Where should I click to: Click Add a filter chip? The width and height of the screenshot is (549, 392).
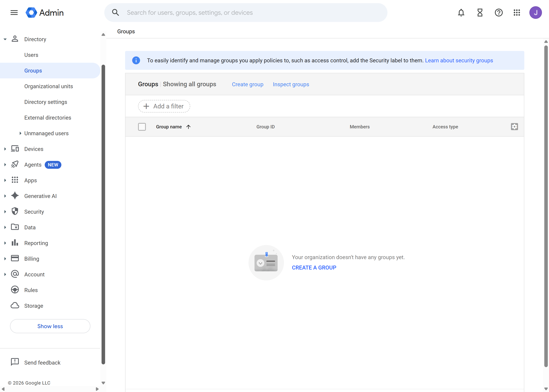[164, 106]
